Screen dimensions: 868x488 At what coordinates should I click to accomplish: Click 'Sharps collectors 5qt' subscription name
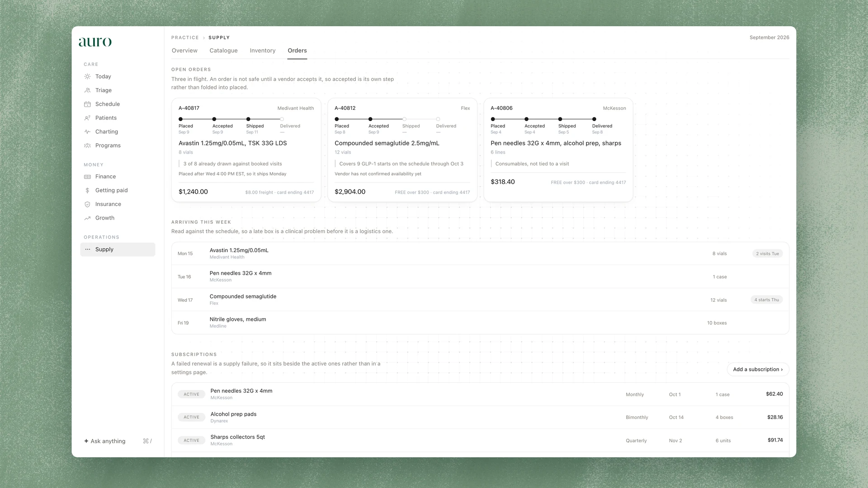pos(237,437)
